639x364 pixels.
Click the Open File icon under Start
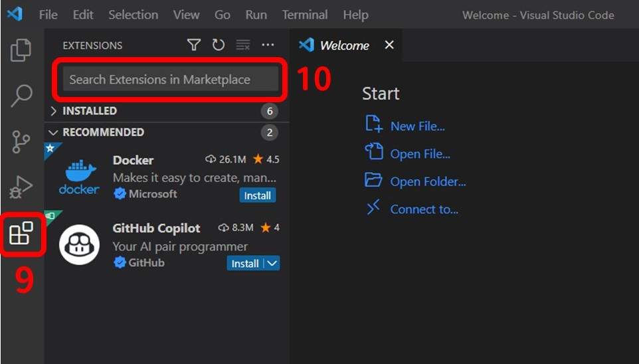tap(374, 151)
